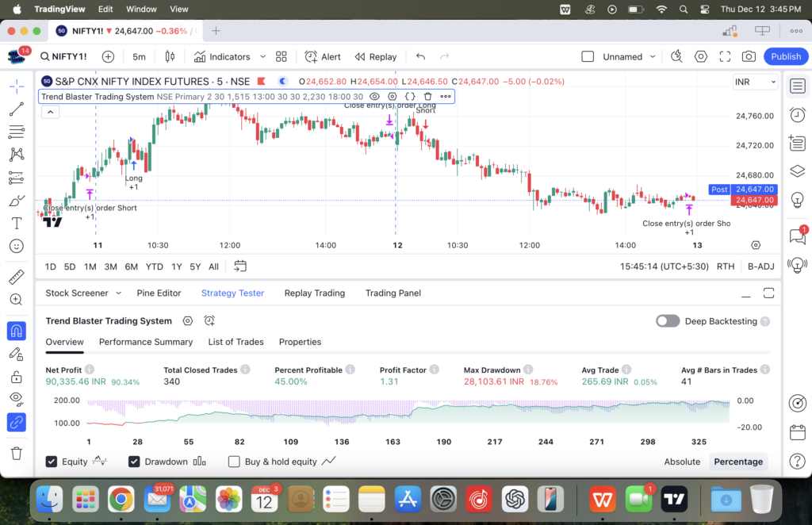Screen dimensions: 812x525
Task: Select the trend line drawing tool
Action: pos(17,109)
